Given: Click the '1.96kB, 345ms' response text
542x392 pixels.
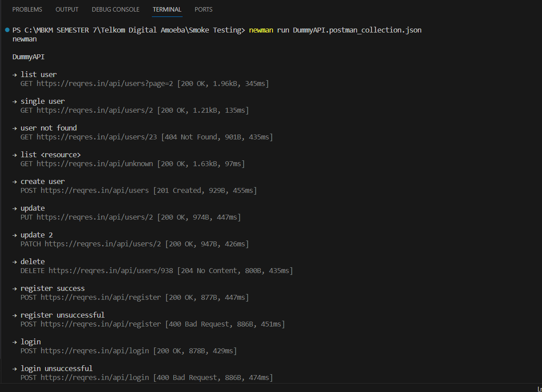Looking at the screenshot, I should pos(239,83).
